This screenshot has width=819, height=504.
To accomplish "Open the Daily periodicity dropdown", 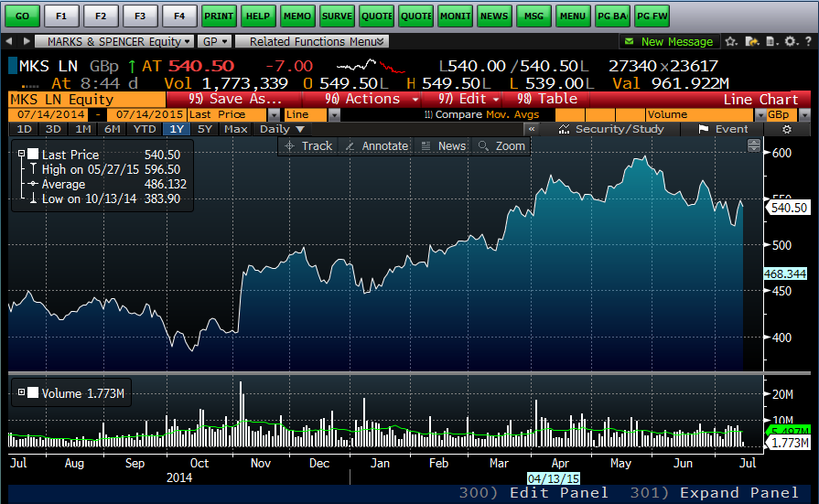I will [x=281, y=129].
